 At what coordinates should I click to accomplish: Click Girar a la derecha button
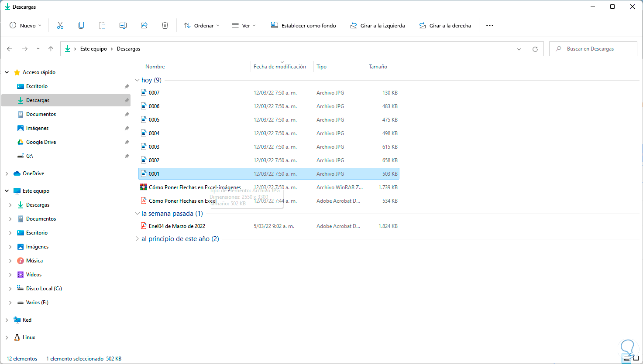(x=445, y=26)
